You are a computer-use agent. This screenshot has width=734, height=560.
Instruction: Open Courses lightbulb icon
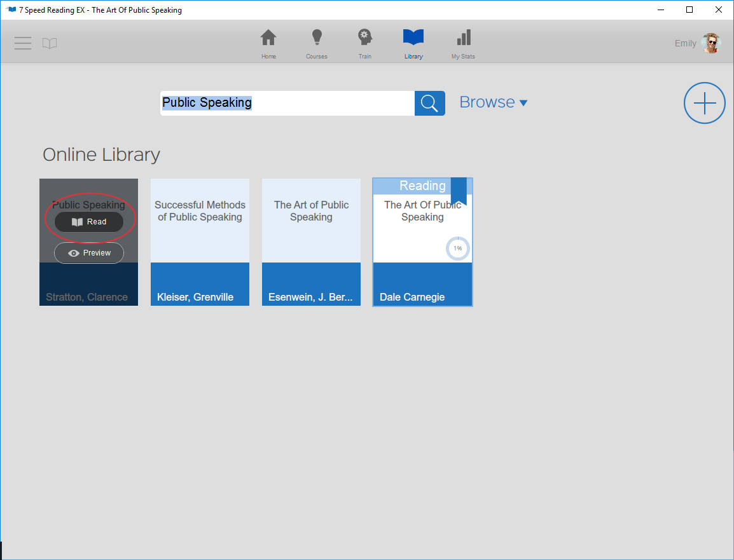tap(316, 39)
